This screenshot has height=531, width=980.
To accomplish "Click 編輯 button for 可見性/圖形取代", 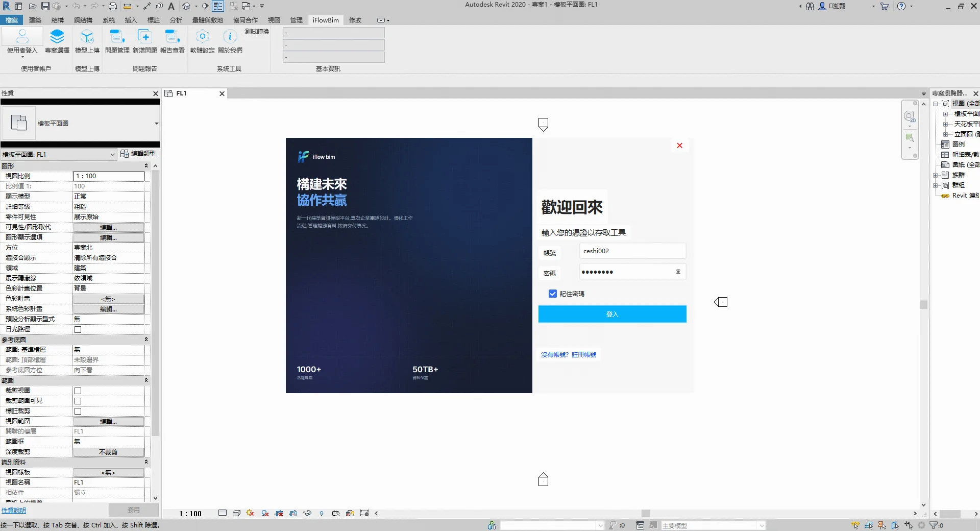I will [x=109, y=227].
